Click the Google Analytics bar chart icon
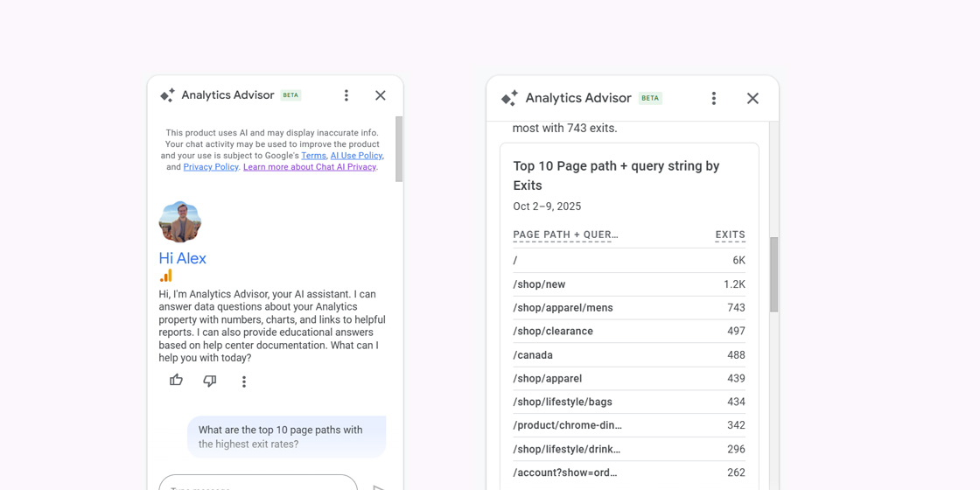 (x=165, y=276)
